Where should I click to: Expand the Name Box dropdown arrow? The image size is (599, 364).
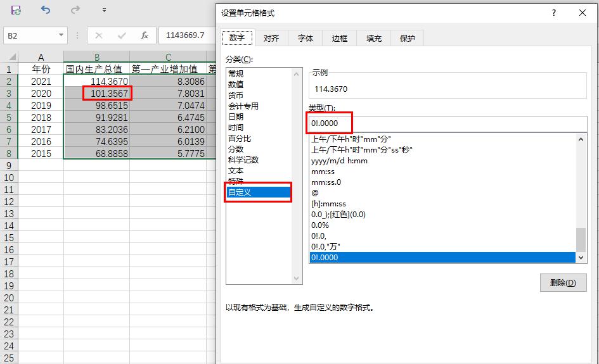coord(61,35)
